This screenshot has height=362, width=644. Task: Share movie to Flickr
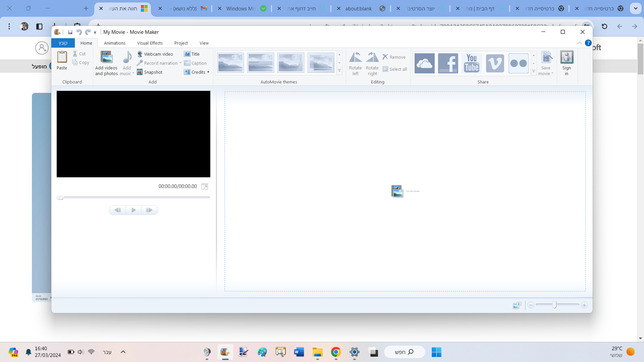point(518,63)
